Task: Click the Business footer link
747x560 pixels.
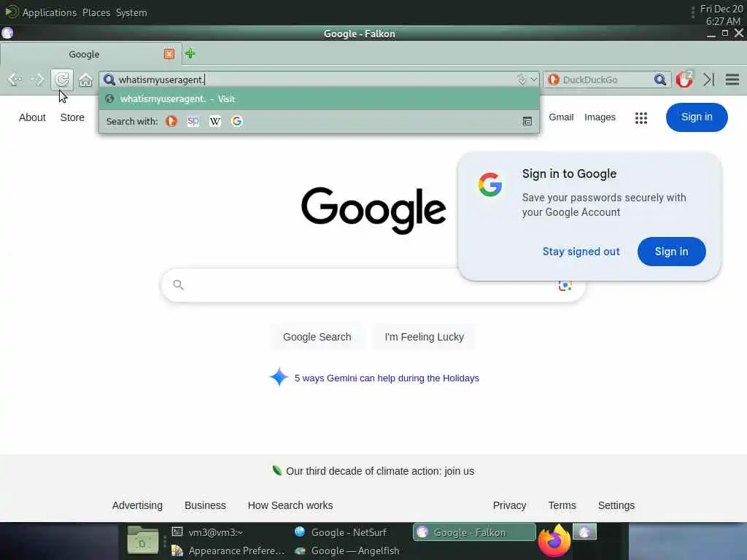Action: pos(205,505)
